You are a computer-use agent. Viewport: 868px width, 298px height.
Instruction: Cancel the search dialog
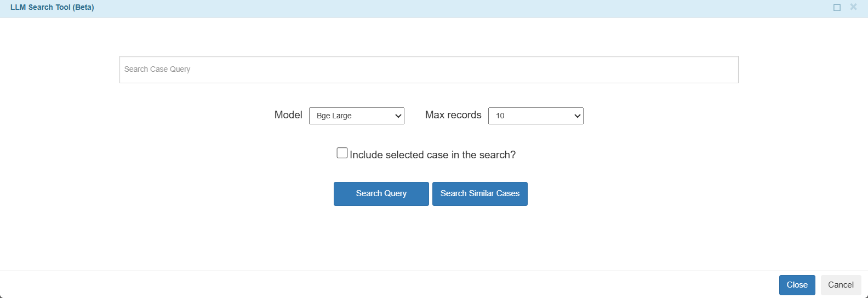(841, 285)
